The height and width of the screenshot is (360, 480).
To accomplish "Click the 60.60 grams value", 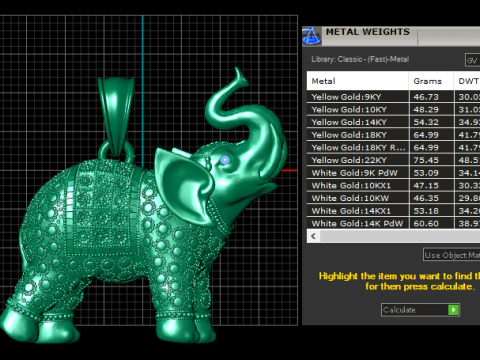I will [x=426, y=223].
